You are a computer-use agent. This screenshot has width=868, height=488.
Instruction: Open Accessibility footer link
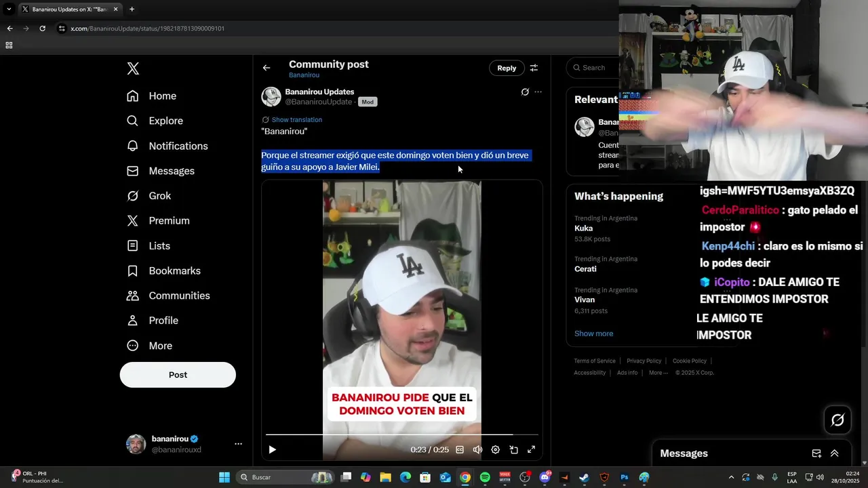click(590, 373)
